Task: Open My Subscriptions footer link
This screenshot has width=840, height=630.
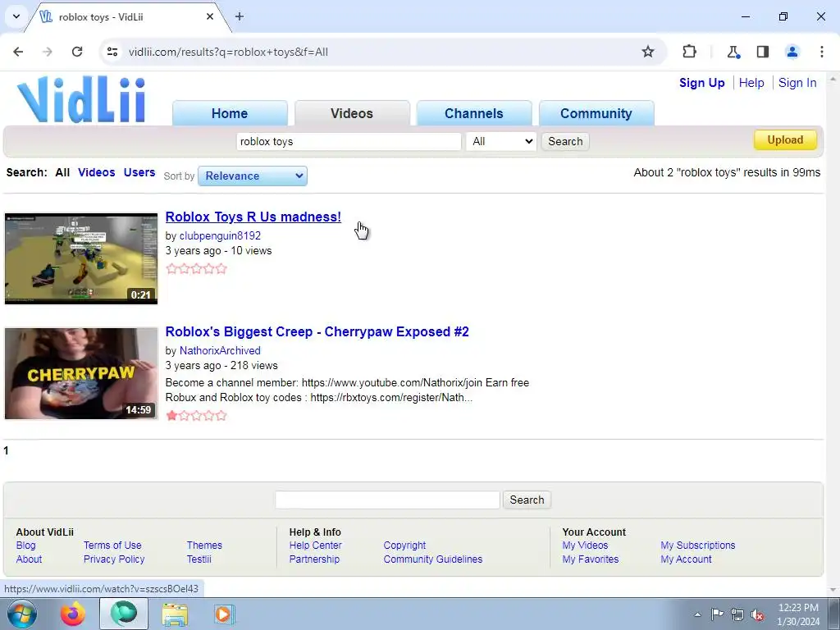Action: [x=698, y=545]
